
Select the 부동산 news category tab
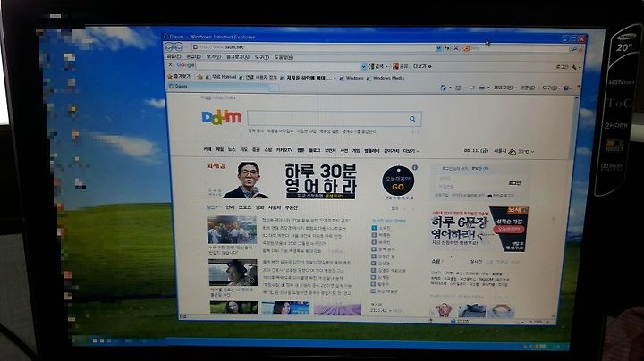click(x=292, y=208)
